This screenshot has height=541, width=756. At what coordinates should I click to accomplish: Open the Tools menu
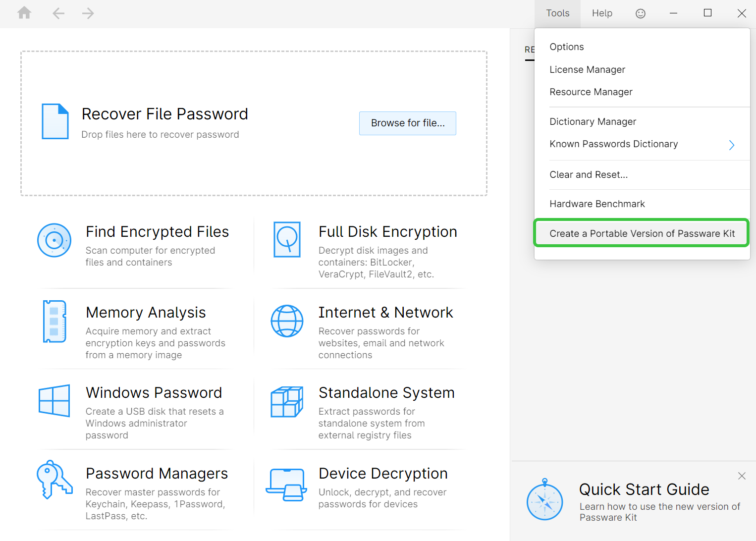click(x=558, y=13)
